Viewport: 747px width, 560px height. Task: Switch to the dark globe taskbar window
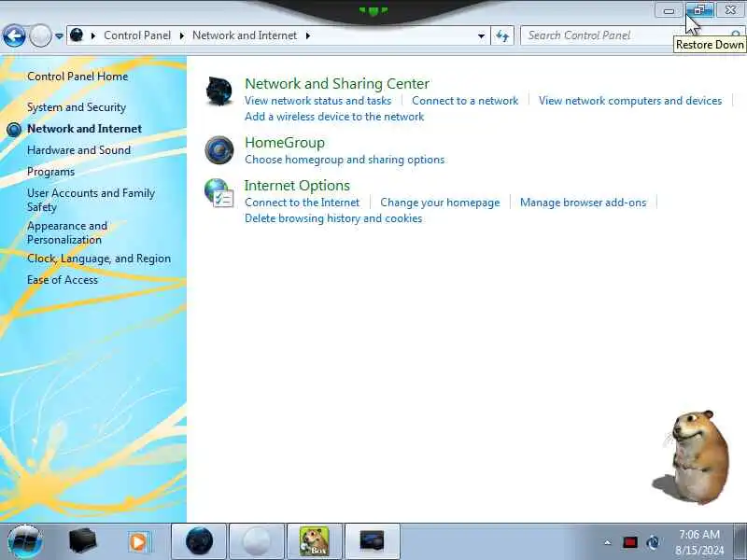[x=199, y=541]
